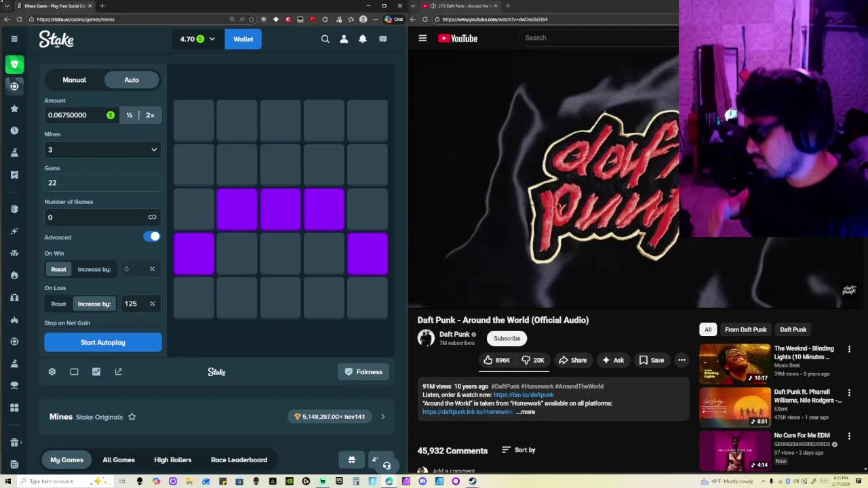Open The Weeknd Blinding Lights thumbnail
This screenshot has width=868, height=488.
tap(735, 364)
